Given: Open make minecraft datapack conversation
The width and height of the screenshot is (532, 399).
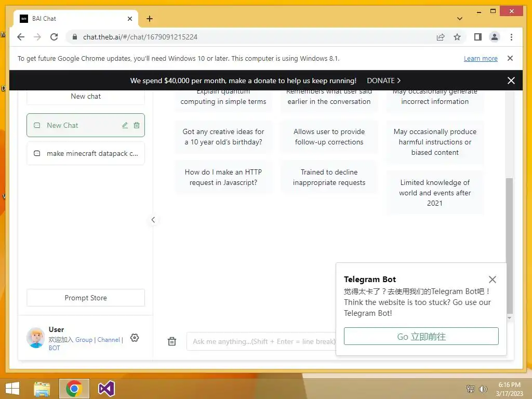Looking at the screenshot, I should pos(86,153).
